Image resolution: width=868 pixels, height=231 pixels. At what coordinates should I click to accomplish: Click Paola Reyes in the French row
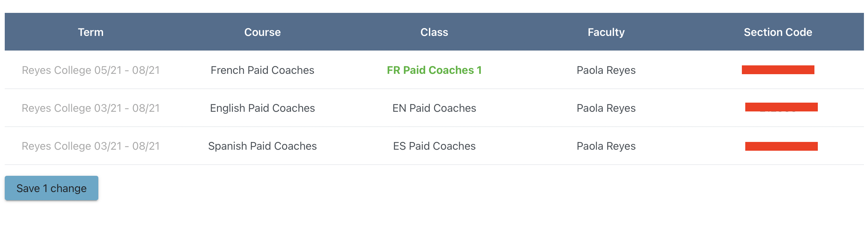(606, 70)
